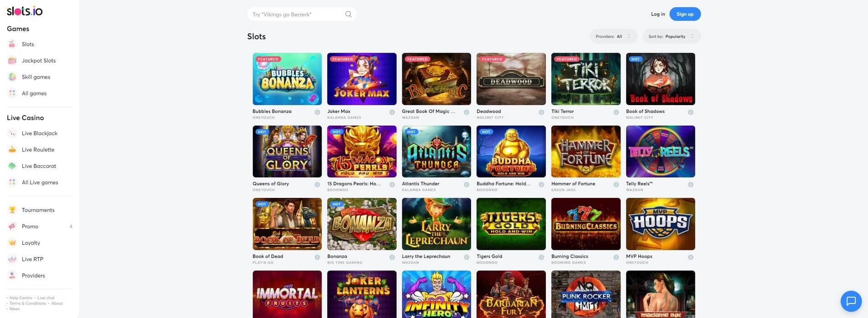Open info icon for Great Book Of Magic
Screen dimensions: 868x318
[467, 112]
